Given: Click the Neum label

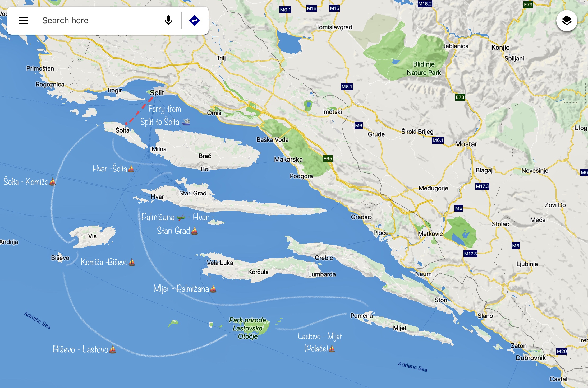Looking at the screenshot, I should tap(423, 274).
